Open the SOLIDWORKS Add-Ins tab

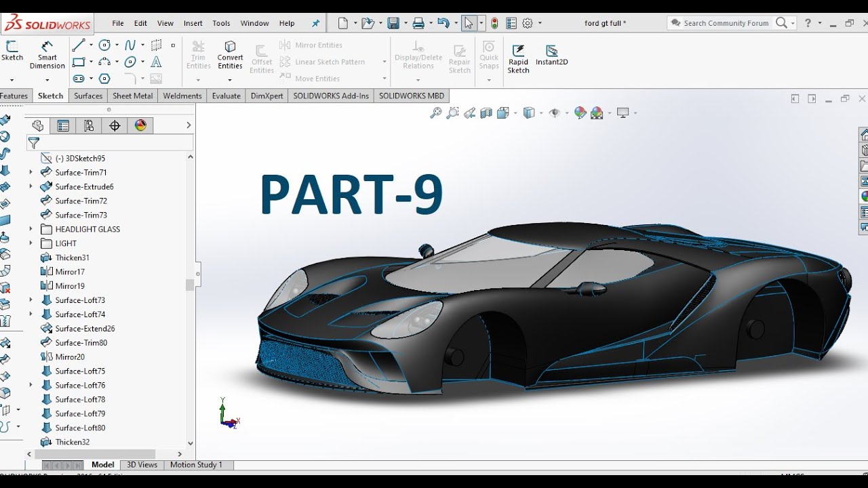pyautogui.click(x=331, y=96)
